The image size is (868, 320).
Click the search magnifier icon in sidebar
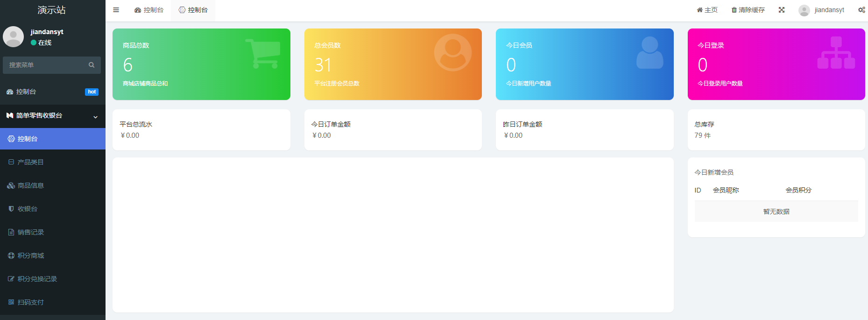coord(92,65)
